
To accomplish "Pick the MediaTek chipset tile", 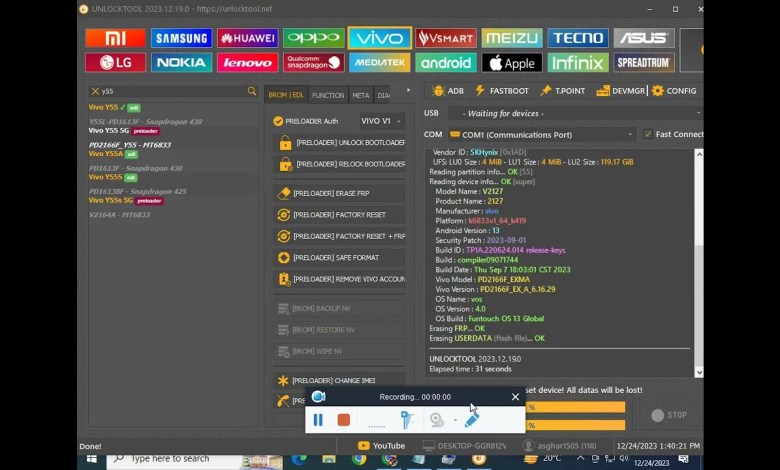I will tap(379, 62).
